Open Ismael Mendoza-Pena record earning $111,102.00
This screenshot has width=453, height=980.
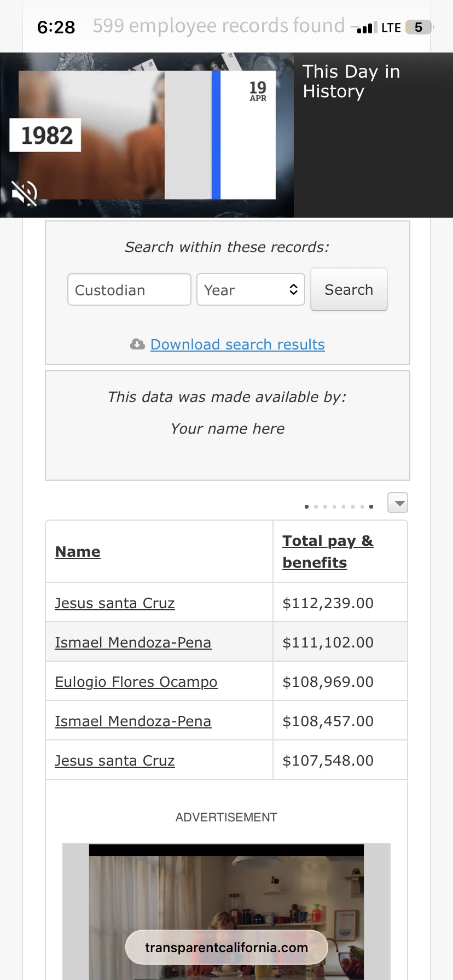click(x=133, y=643)
